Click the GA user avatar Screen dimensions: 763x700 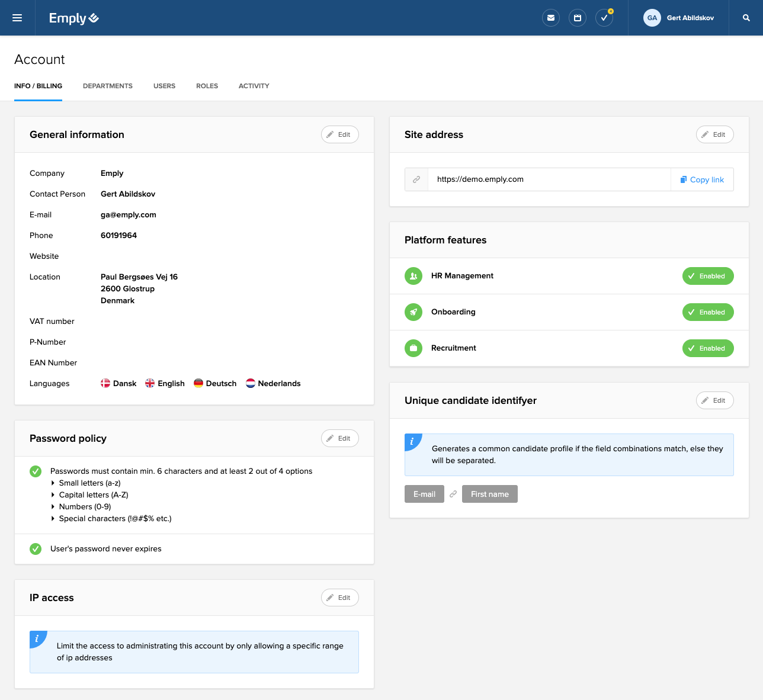tap(652, 18)
